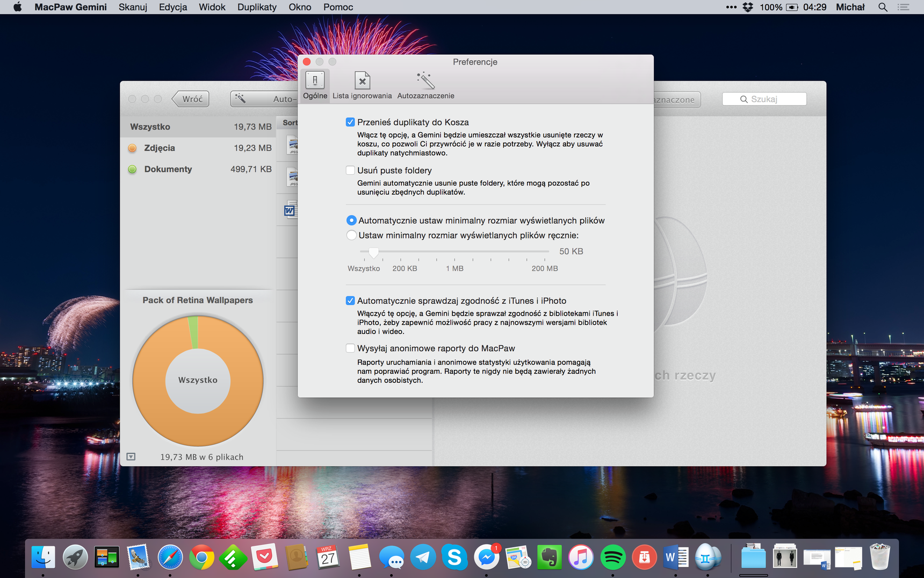Open user menu Michał
Image resolution: width=924 pixels, height=578 pixels.
[850, 7]
